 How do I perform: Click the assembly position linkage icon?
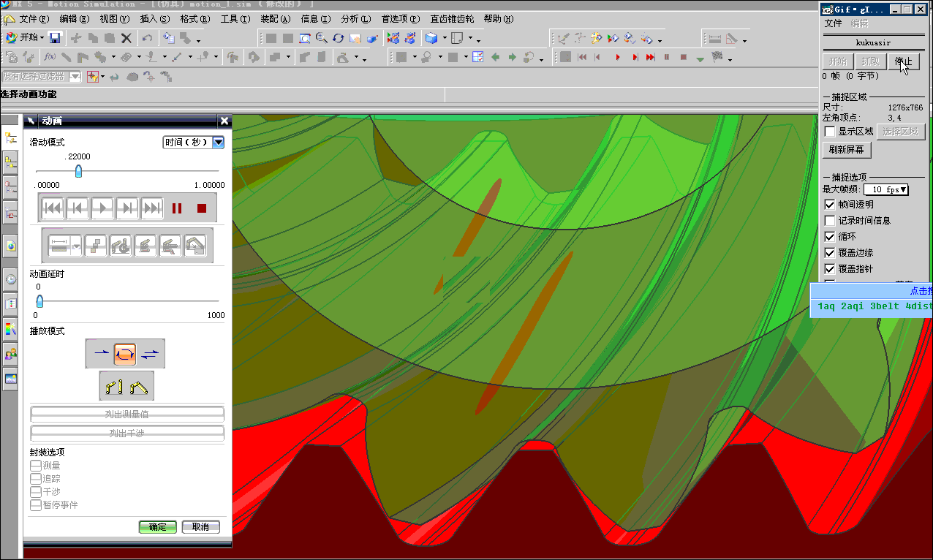[x=139, y=386]
